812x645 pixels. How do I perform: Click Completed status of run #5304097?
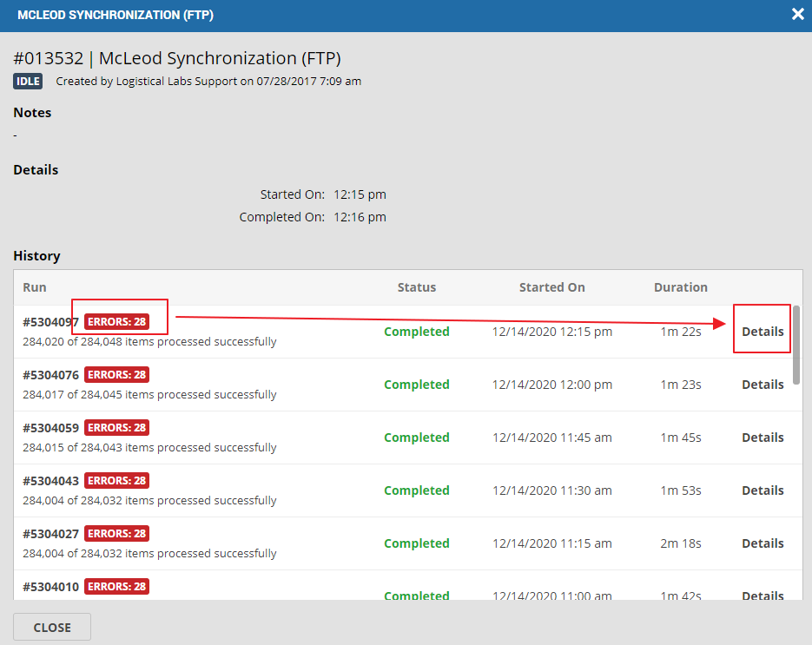(x=416, y=332)
